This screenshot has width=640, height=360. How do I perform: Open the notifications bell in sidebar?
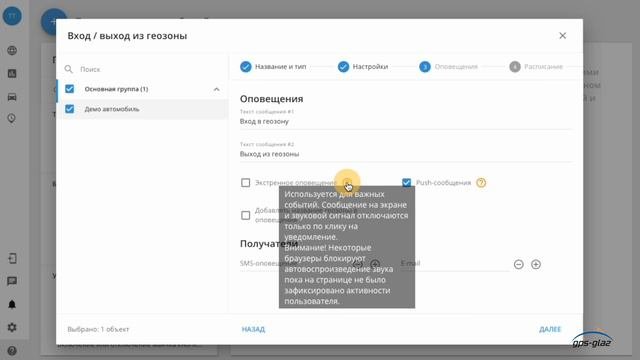pyautogui.click(x=12, y=304)
